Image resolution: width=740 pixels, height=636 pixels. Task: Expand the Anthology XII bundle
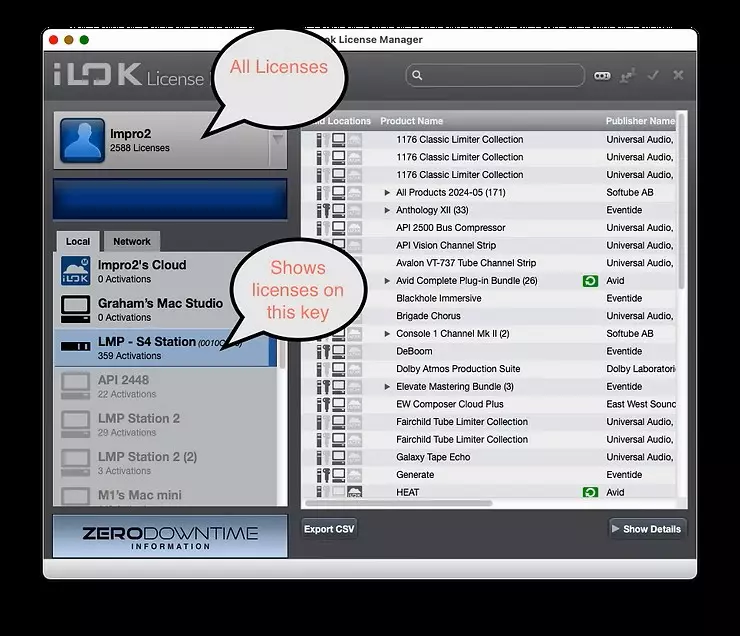(x=388, y=211)
